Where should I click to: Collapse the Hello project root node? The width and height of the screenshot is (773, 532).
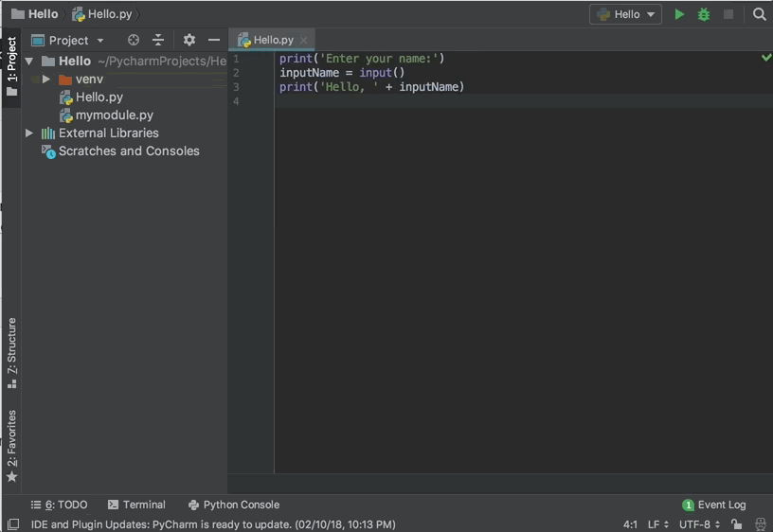[29, 62]
